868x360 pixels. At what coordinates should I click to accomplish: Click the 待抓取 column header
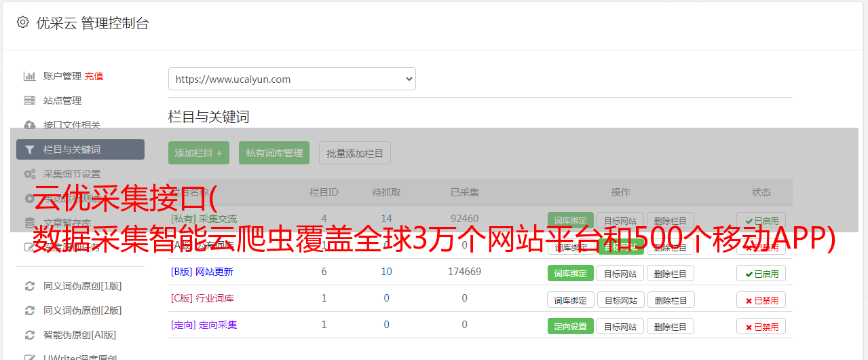(386, 192)
